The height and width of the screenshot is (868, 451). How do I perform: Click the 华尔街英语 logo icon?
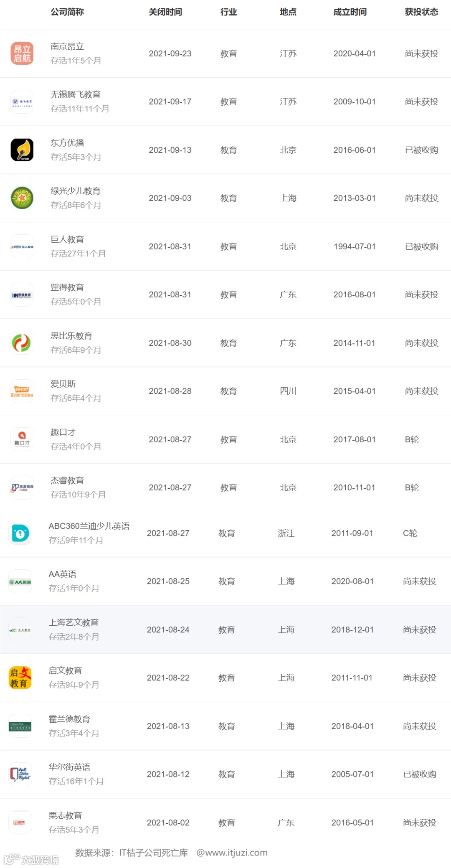(20, 774)
